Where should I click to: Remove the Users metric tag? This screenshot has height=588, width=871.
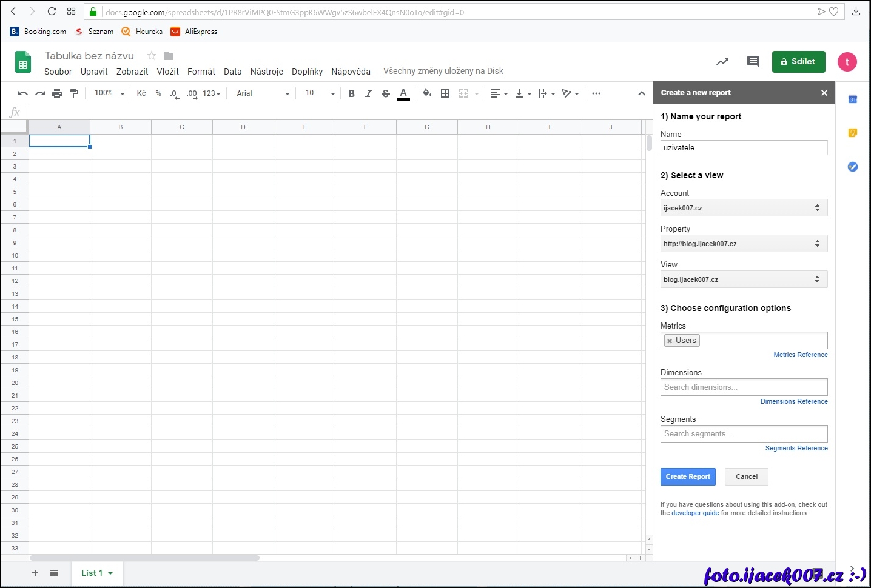[670, 341]
